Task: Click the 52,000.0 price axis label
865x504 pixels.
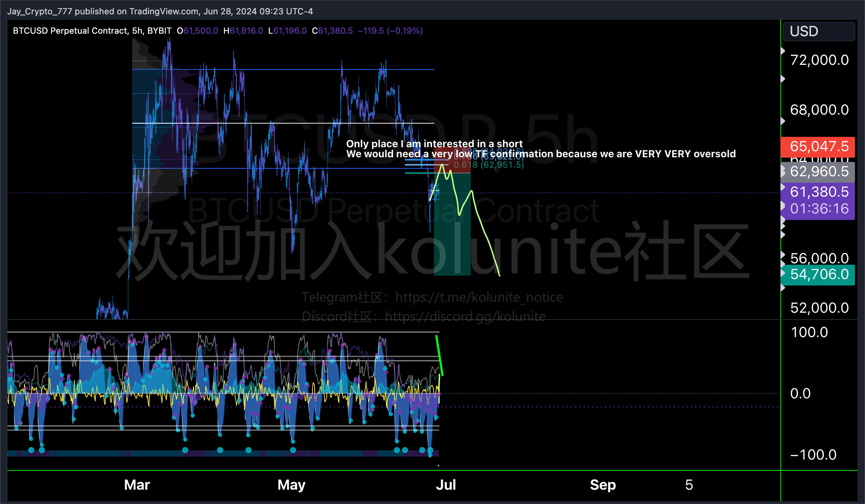Action: click(819, 308)
